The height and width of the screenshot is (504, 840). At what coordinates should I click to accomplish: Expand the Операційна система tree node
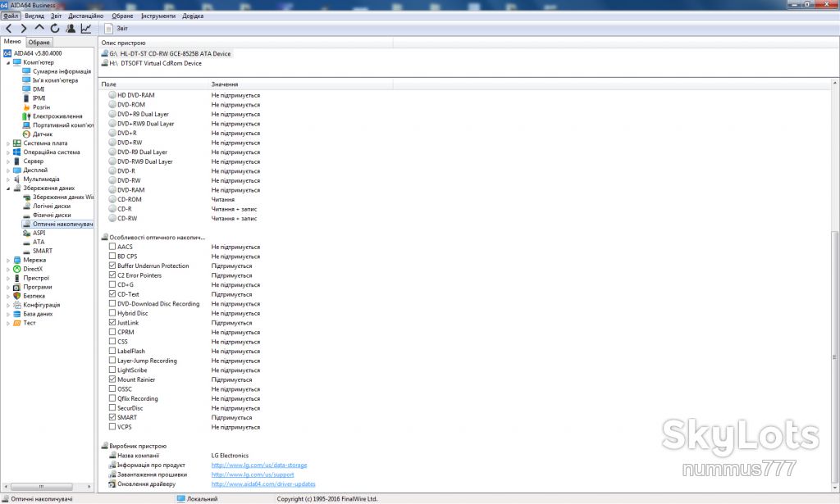[x=8, y=152]
